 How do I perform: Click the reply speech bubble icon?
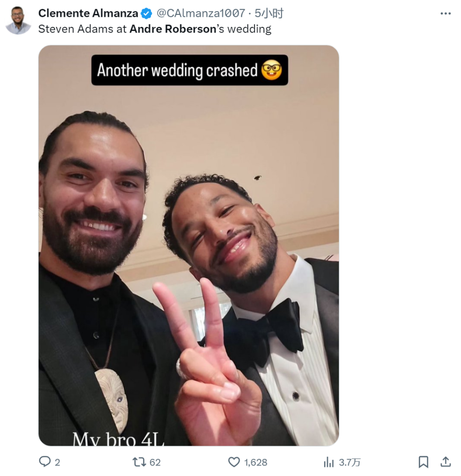pos(45,462)
